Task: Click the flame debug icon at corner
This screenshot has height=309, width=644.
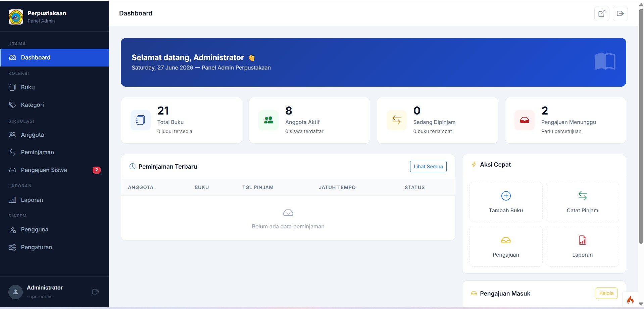Action: [x=630, y=300]
